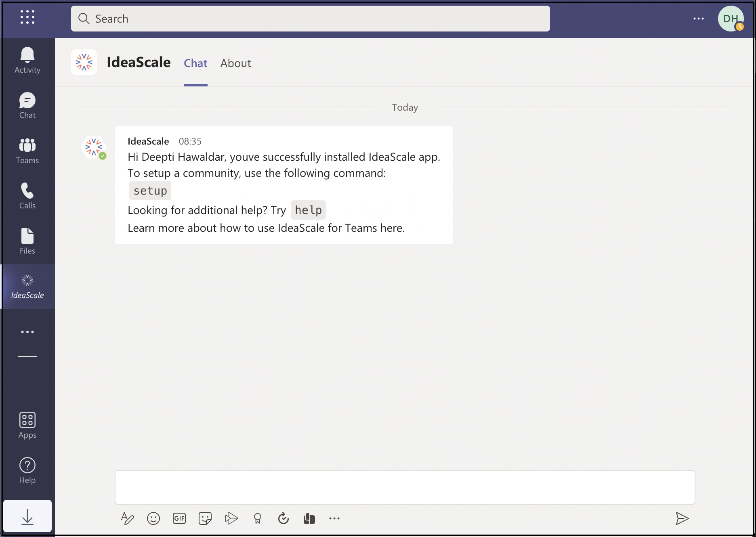Switch to the Chat tab

[x=195, y=63]
